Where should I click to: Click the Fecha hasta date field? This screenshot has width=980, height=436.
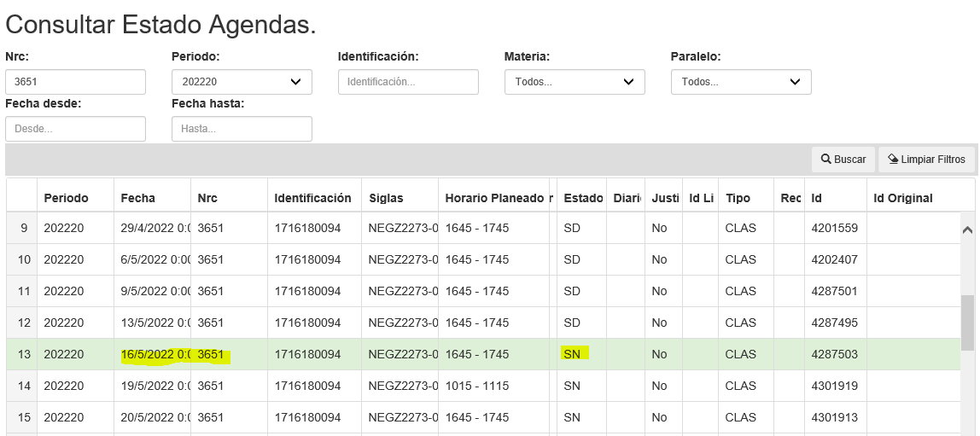[x=242, y=129]
